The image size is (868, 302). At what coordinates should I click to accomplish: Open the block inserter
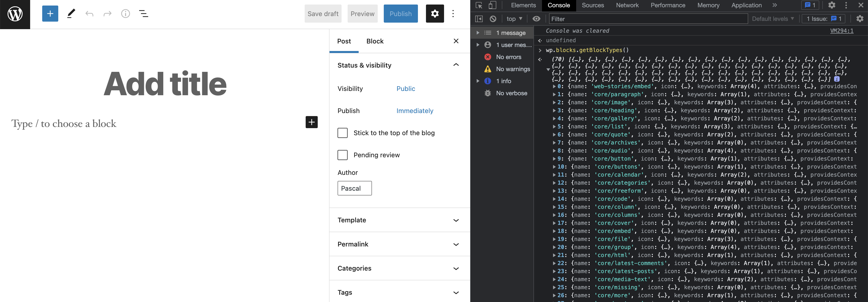pyautogui.click(x=50, y=14)
